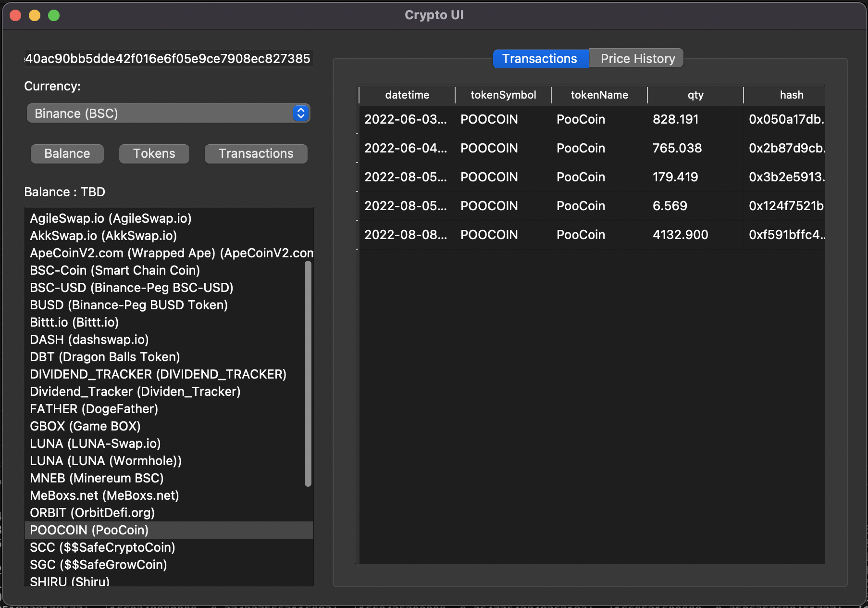Open the Binance (BSC) currency dropdown
This screenshot has height=608, width=868.
point(168,114)
